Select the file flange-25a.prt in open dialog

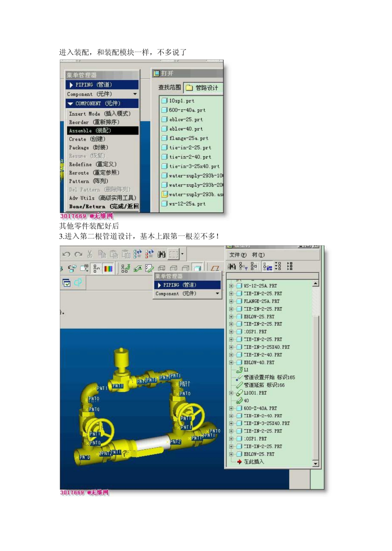click(188, 138)
